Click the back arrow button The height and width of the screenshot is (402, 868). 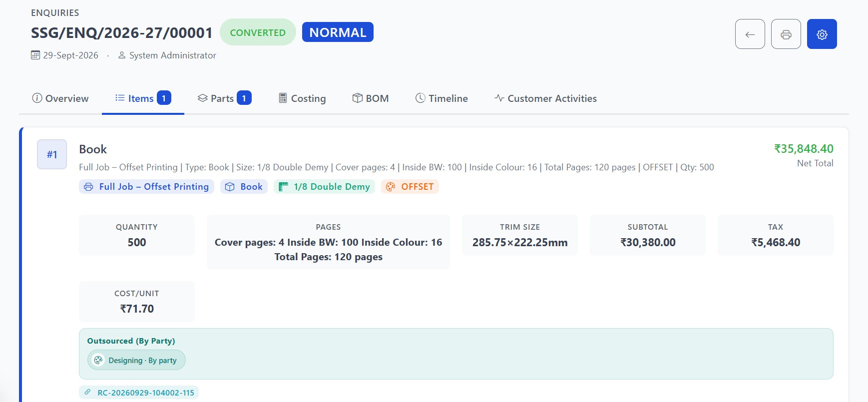[x=750, y=34]
